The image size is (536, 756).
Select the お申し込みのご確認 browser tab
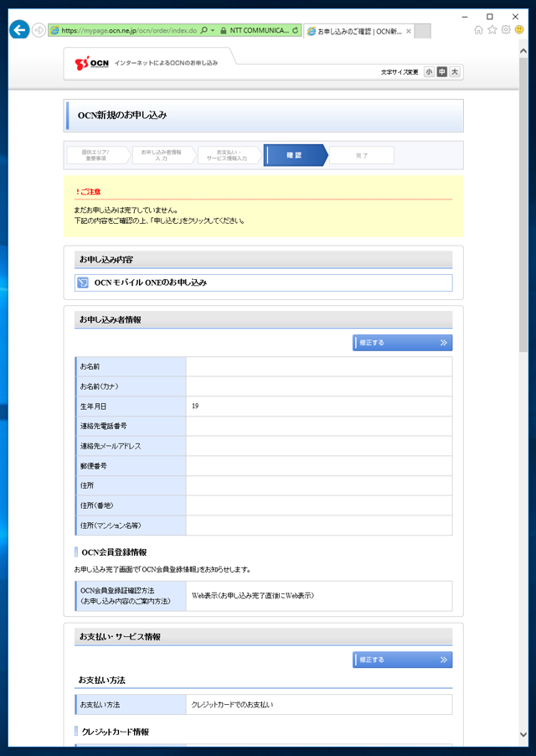(x=358, y=31)
